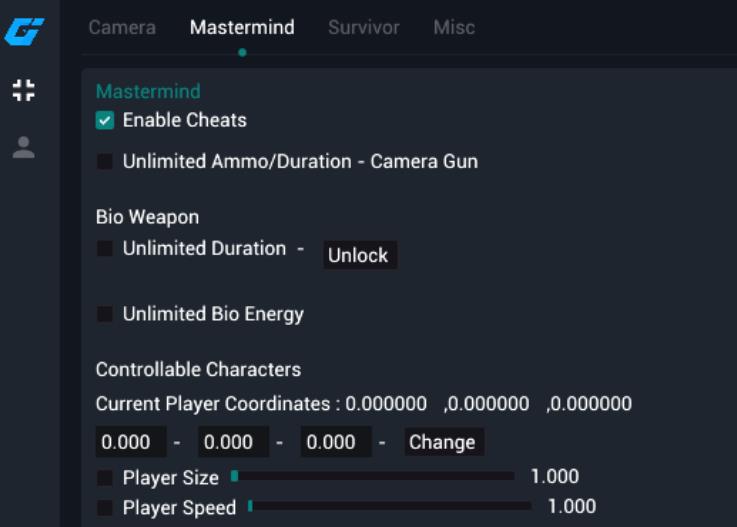The image size is (737, 527).
Task: Focus the first coordinate input field
Action: click(x=130, y=442)
